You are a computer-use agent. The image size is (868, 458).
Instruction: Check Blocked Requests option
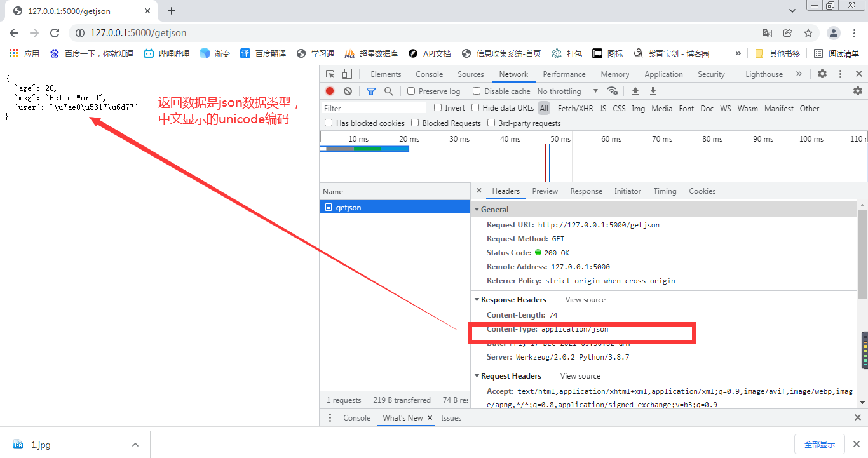[x=415, y=123]
